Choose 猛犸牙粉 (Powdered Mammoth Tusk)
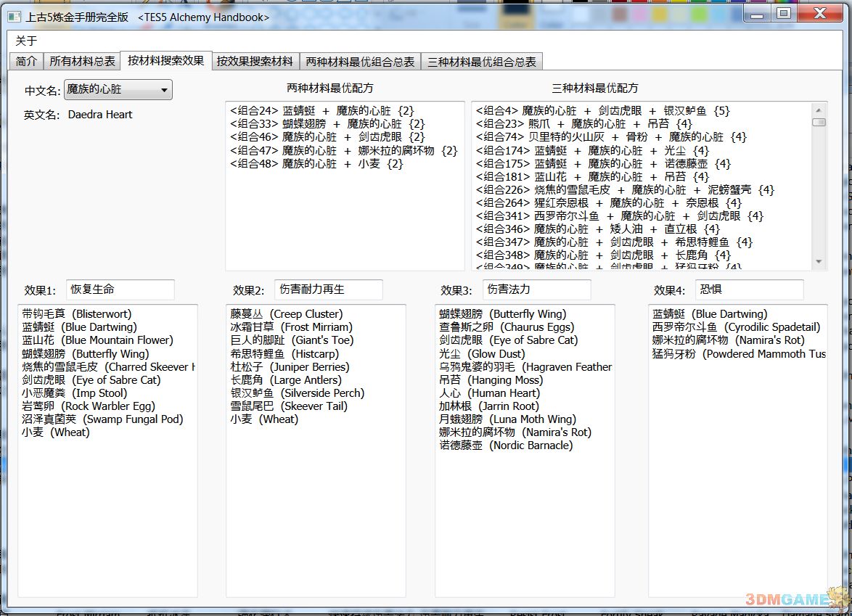 [739, 353]
